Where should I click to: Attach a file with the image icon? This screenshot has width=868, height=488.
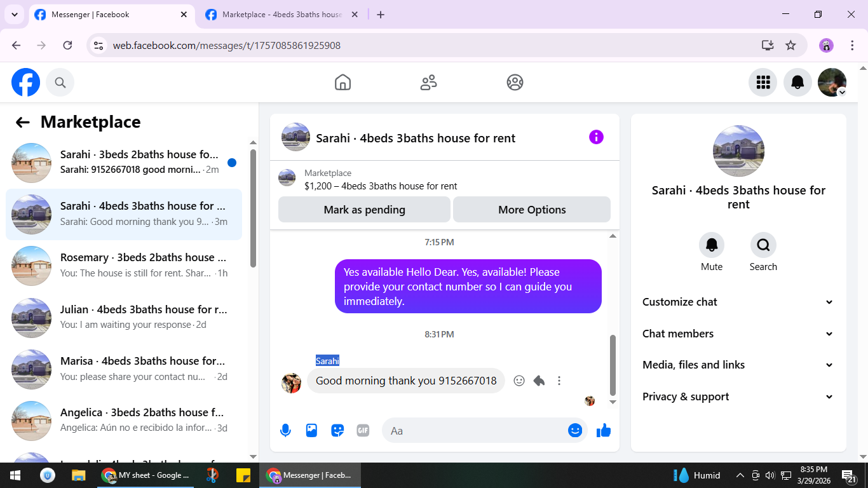[311, 430]
